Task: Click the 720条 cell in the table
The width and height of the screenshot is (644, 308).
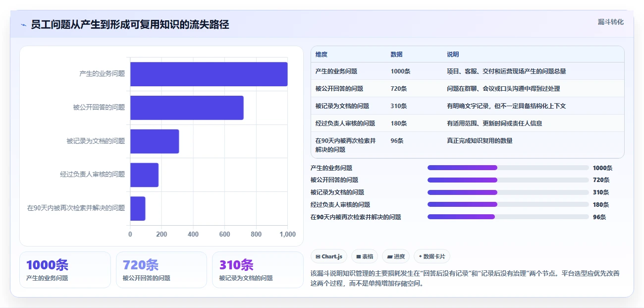Action: point(399,89)
